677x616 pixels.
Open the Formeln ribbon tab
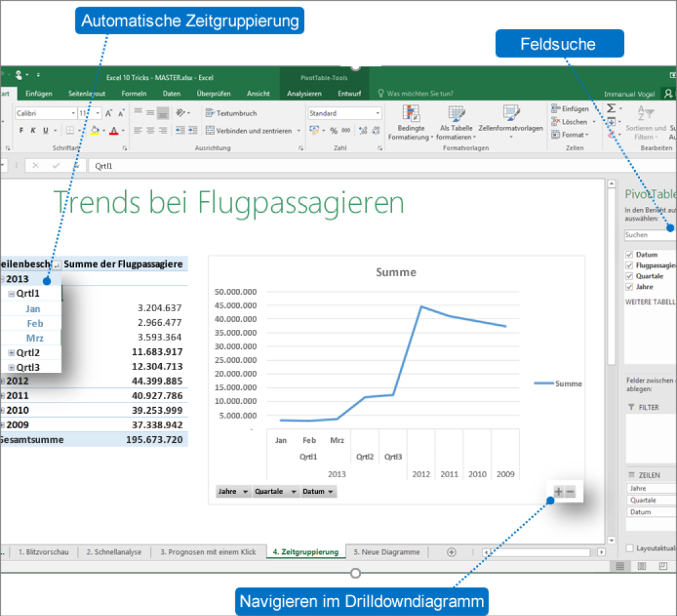(134, 94)
